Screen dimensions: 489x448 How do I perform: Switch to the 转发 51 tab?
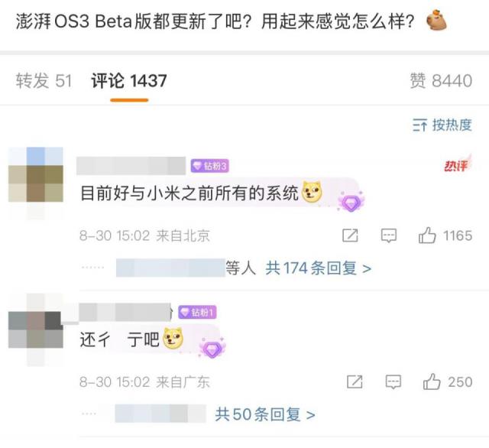click(44, 81)
